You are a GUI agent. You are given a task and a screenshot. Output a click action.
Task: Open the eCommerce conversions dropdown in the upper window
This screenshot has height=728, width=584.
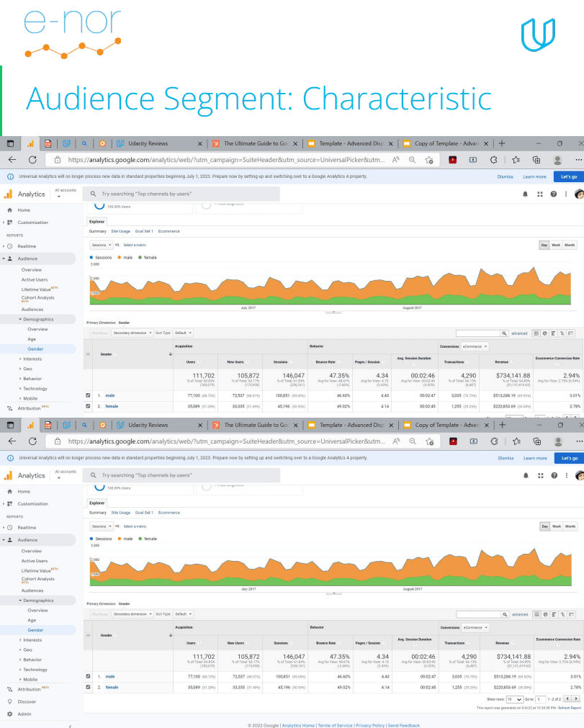pyautogui.click(x=475, y=346)
